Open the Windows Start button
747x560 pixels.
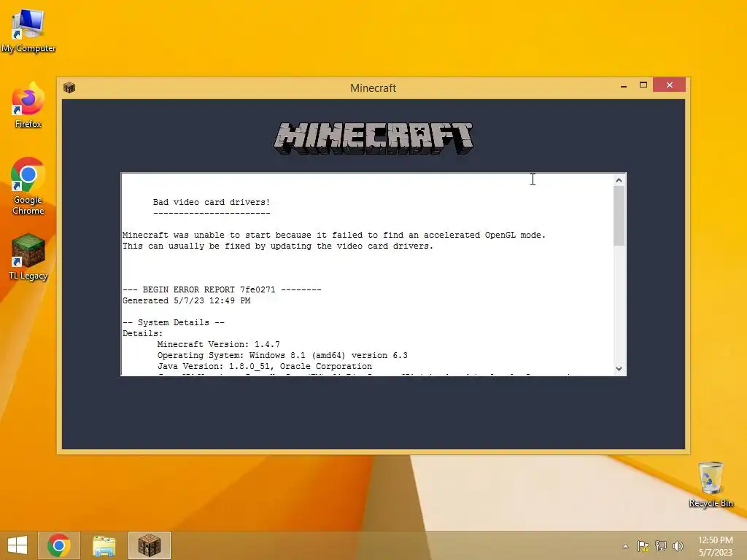[18, 545]
